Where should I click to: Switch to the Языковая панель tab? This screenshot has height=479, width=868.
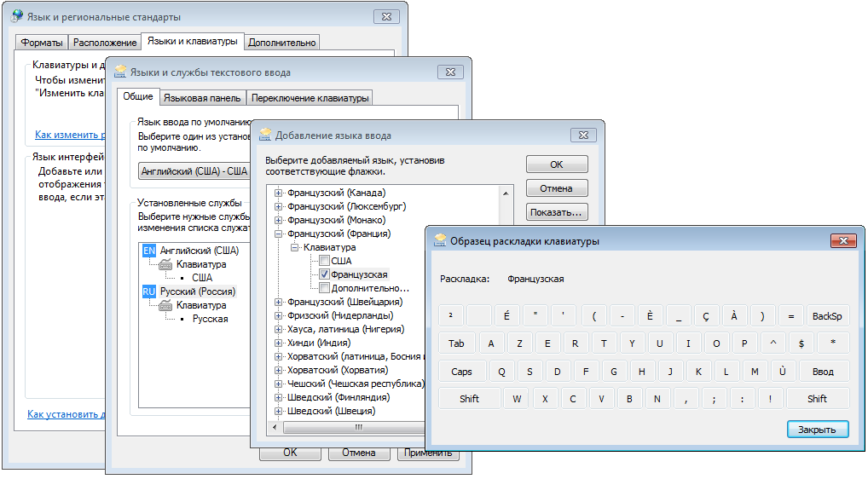pos(202,98)
